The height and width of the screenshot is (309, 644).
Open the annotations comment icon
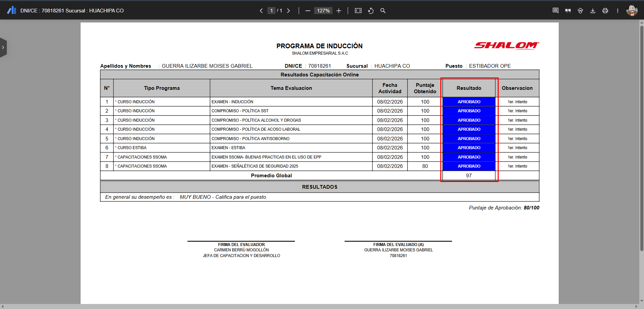pyautogui.click(x=555, y=11)
